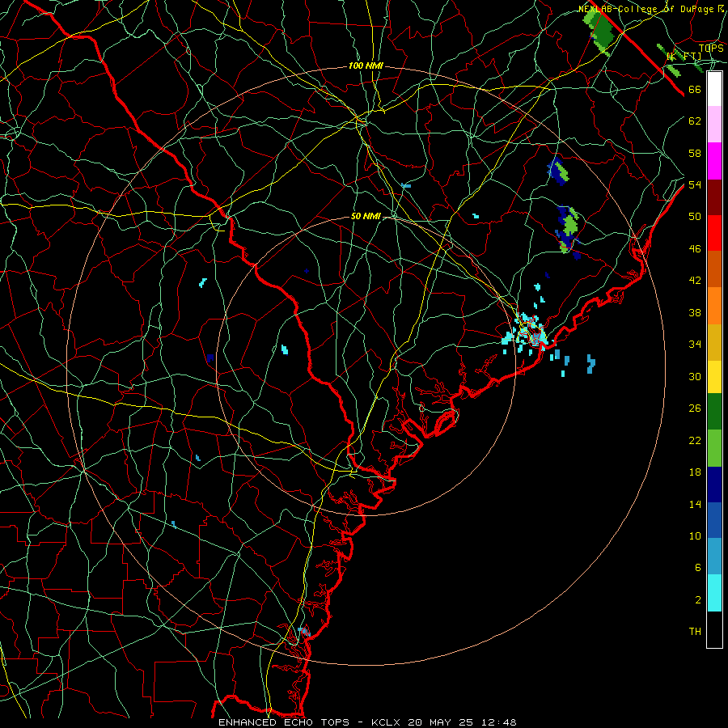Click the legend value '62'
The height and width of the screenshot is (728, 728).
(x=695, y=121)
